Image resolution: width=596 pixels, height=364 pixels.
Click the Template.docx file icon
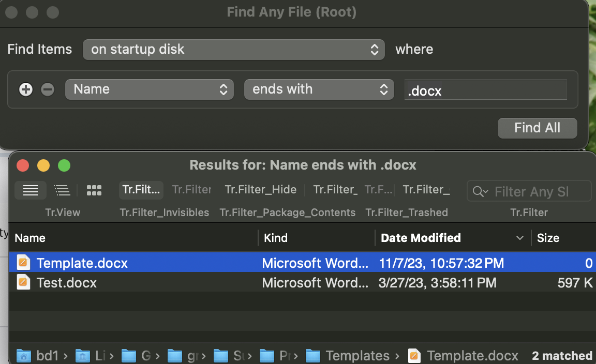click(x=23, y=263)
